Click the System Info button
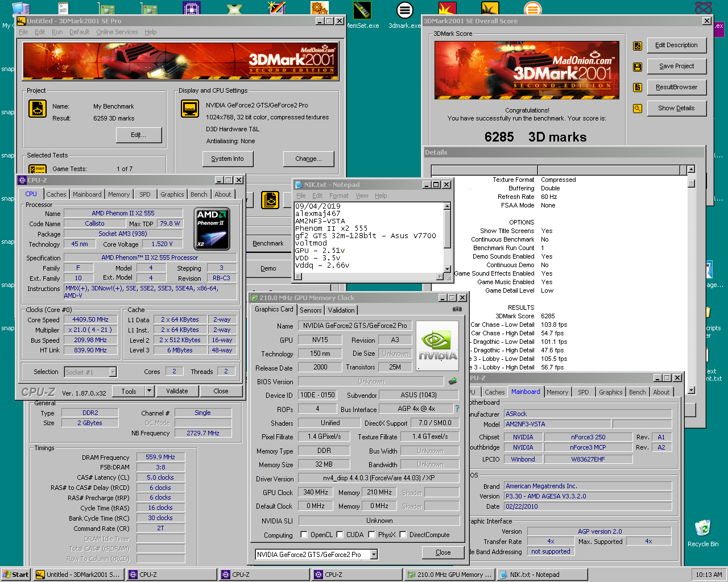This screenshot has height=582, width=728. (227, 159)
